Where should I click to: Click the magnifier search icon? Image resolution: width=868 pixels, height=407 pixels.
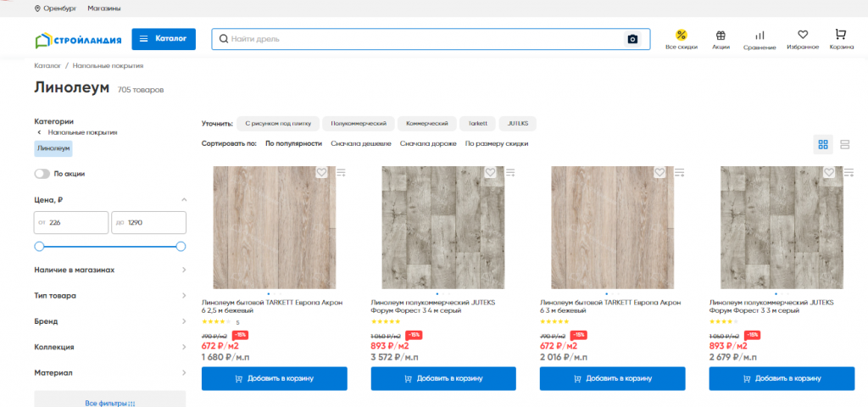[x=224, y=39]
